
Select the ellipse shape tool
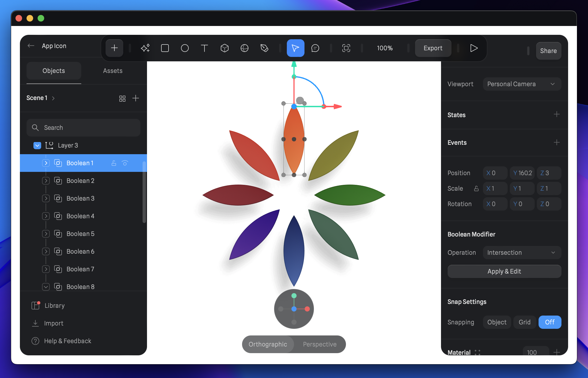click(x=185, y=48)
